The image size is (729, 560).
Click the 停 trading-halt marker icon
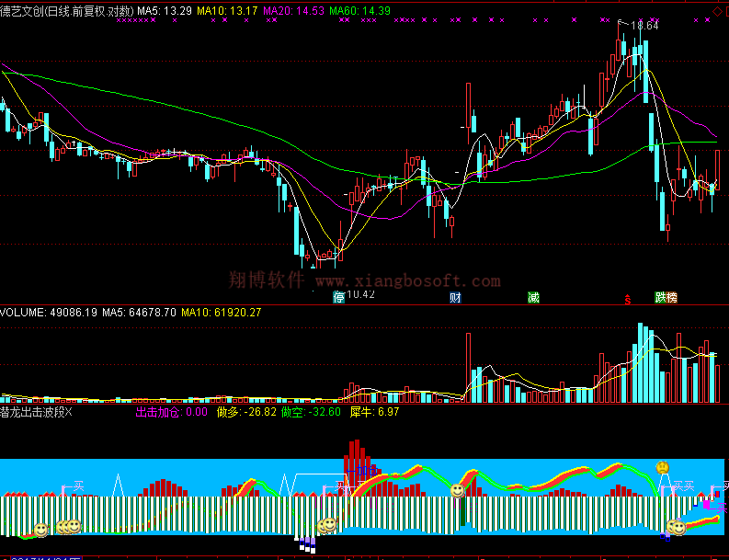point(339,297)
